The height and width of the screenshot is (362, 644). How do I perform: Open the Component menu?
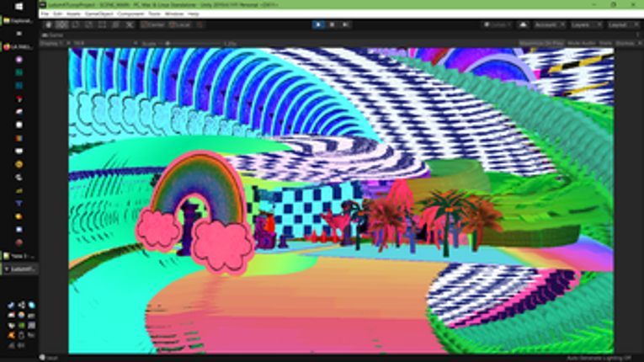pos(130,14)
